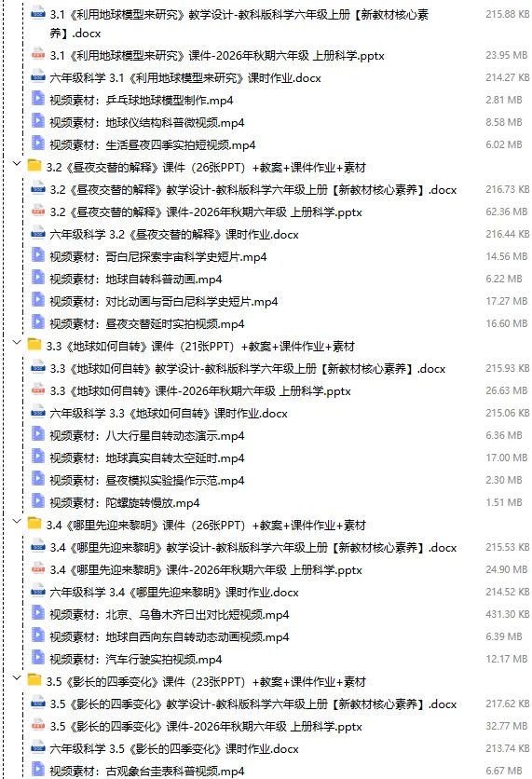The image size is (532, 779).
Task: Click the pptx icon of 3.4《哪里先迎来黎明》课件
Action: (38, 568)
